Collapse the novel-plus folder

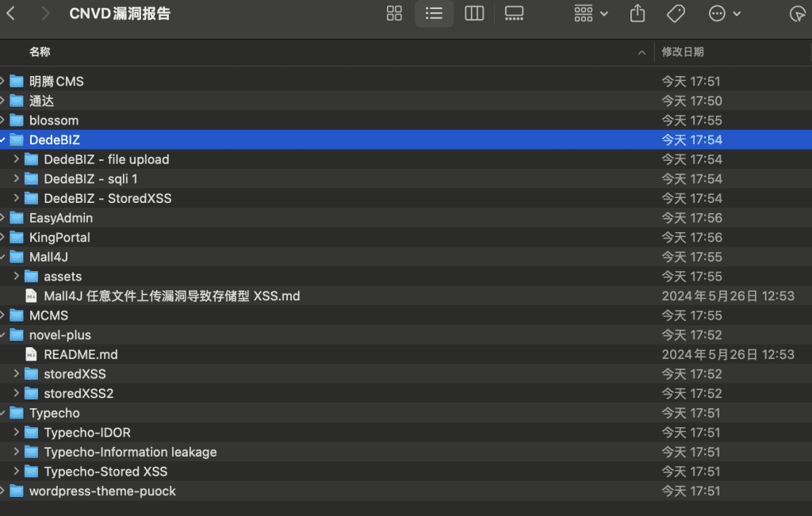click(x=2, y=334)
